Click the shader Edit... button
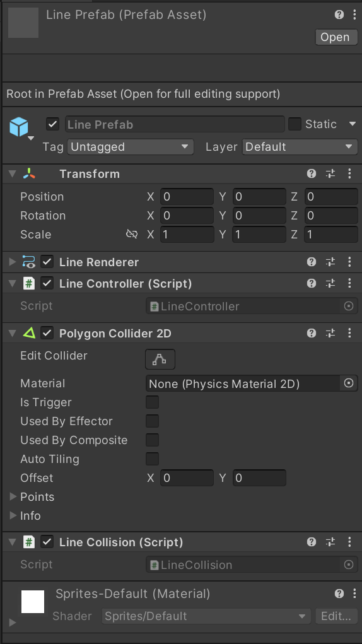Image resolution: width=362 pixels, height=644 pixels. coord(336,616)
